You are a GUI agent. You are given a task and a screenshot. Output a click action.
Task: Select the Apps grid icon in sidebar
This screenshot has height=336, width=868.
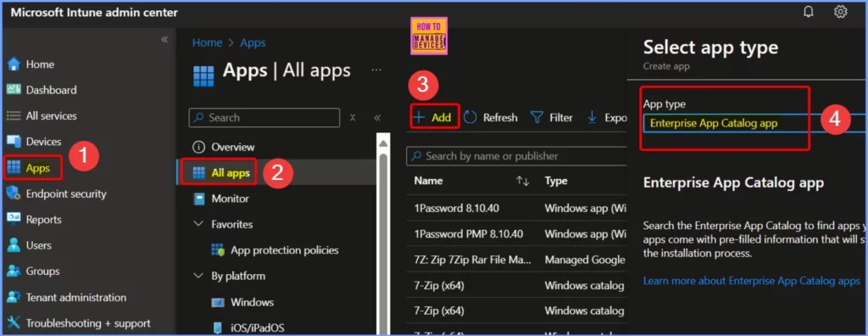pyautogui.click(x=14, y=168)
